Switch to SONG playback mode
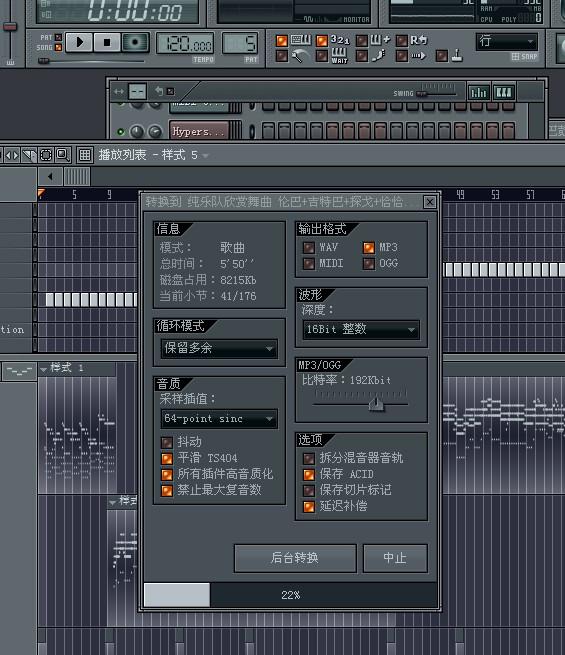 (58, 47)
